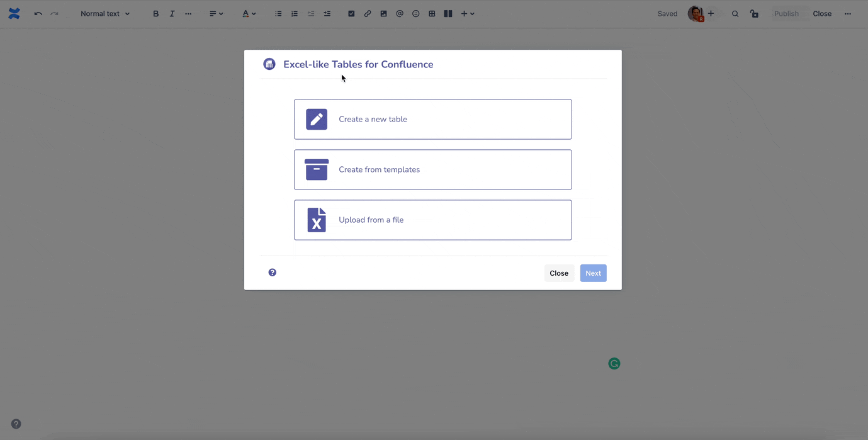Click the mention @ icon
868x440 pixels.
pyautogui.click(x=400, y=14)
